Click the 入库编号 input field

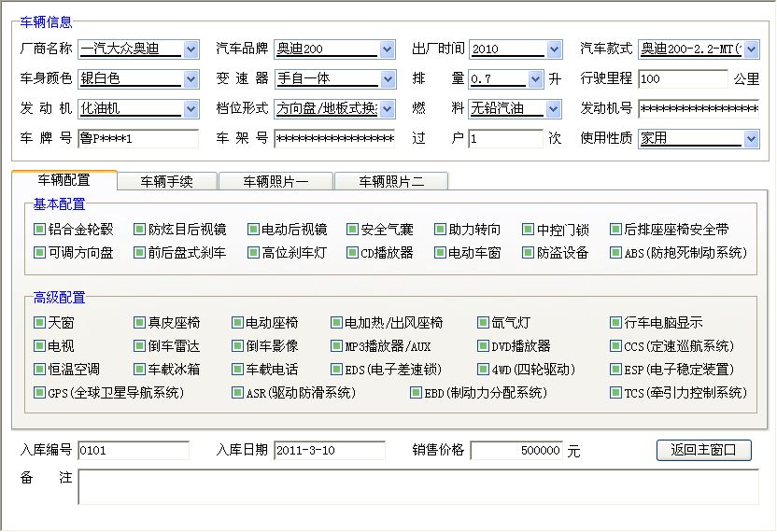[x=134, y=450]
